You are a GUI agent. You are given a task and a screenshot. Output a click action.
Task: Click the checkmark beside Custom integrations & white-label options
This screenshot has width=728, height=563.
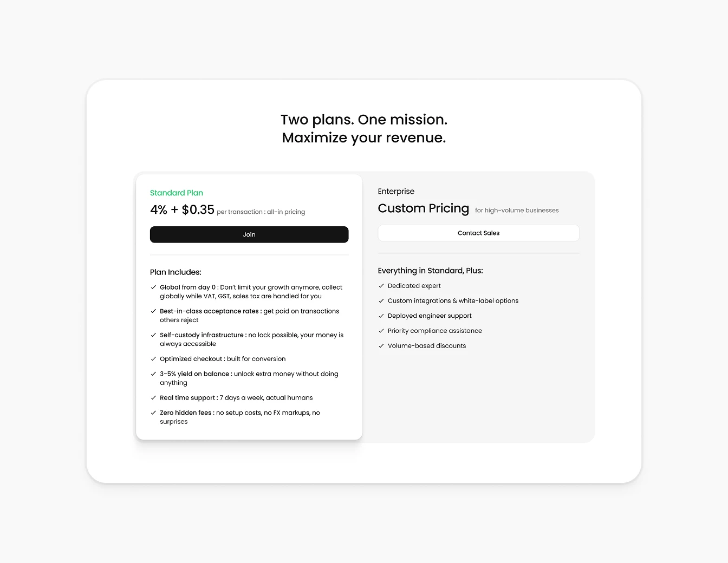pyautogui.click(x=381, y=300)
